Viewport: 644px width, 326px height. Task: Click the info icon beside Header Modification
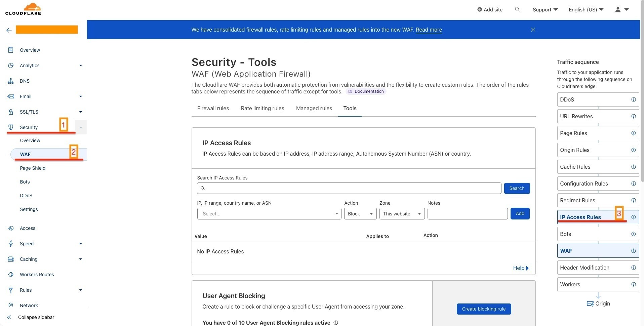[x=633, y=268]
